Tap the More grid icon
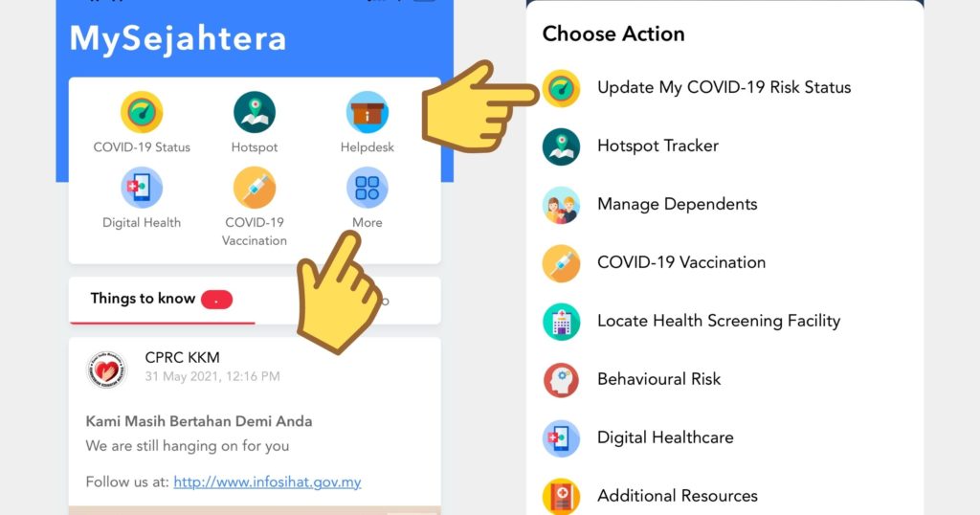This screenshot has width=980, height=515. pos(367,188)
